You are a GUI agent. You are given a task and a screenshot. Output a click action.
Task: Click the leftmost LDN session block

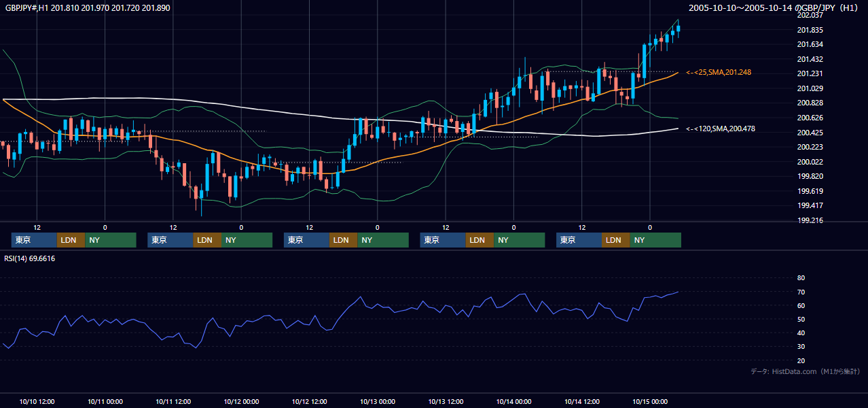(x=71, y=240)
